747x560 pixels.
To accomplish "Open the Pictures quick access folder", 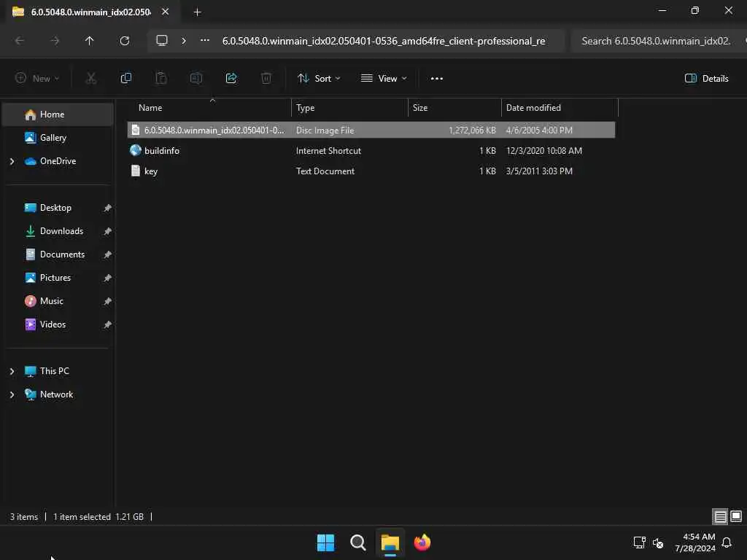I will pyautogui.click(x=58, y=278).
